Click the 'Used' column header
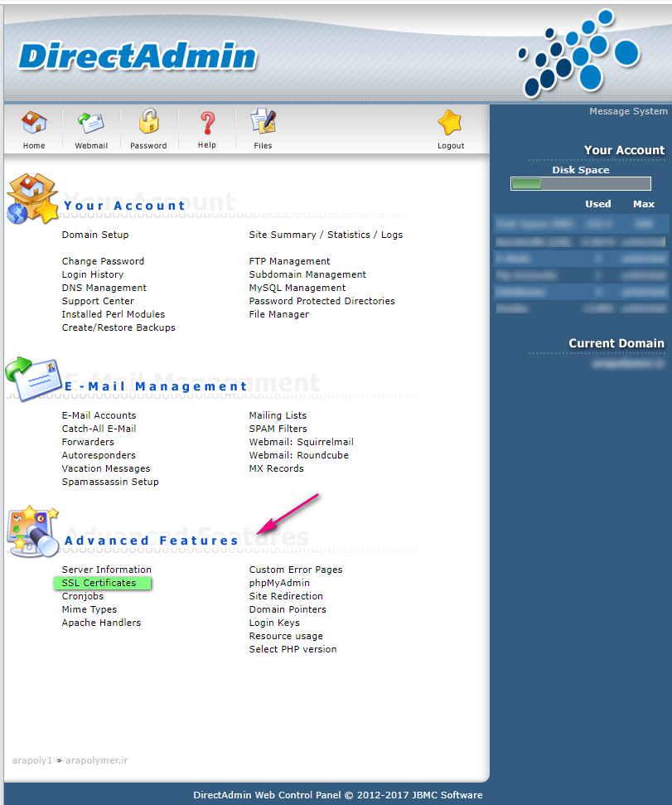 coord(598,204)
